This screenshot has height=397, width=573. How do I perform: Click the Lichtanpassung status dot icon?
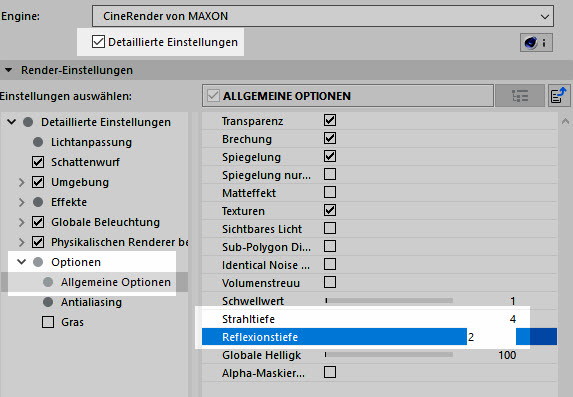(x=38, y=142)
